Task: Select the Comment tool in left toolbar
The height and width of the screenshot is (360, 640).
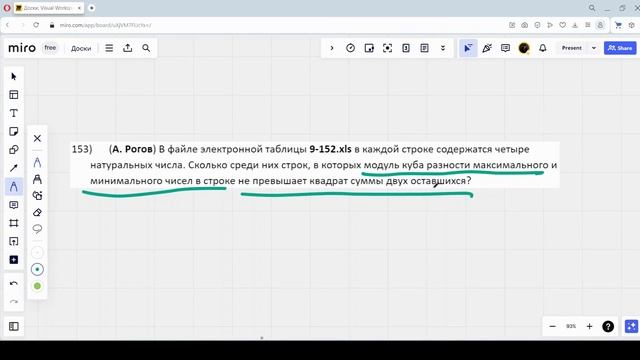Action: pos(13,205)
